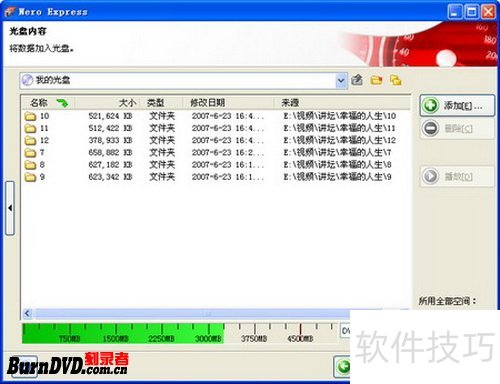Viewport: 500px width, 384px height.
Task: Click the modified date of folder 12
Action: pos(228,140)
